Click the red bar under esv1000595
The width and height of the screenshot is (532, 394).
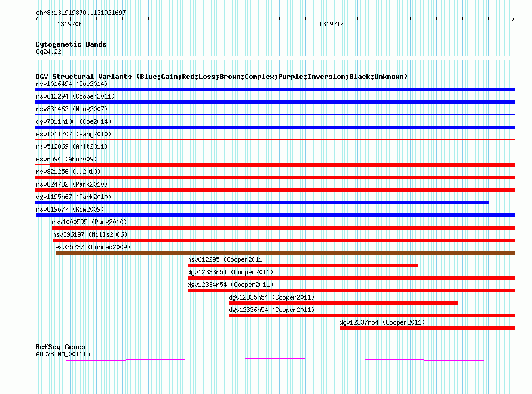(x=284, y=228)
